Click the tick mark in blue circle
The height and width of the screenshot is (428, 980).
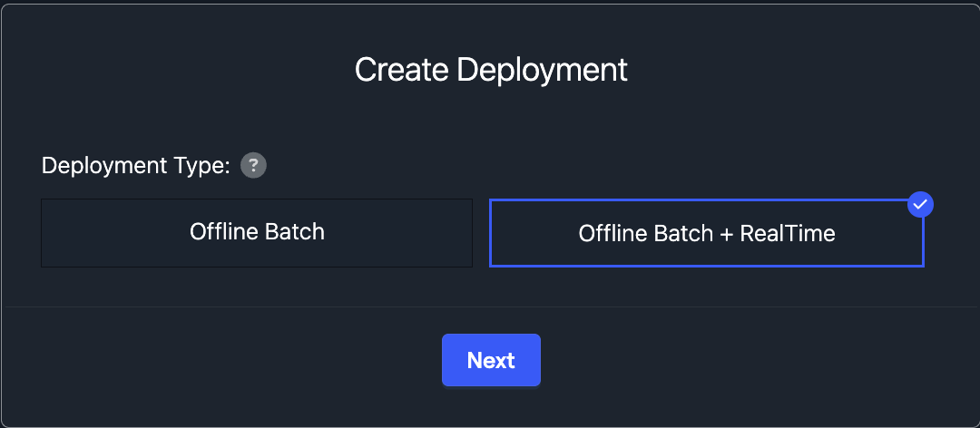tap(920, 204)
